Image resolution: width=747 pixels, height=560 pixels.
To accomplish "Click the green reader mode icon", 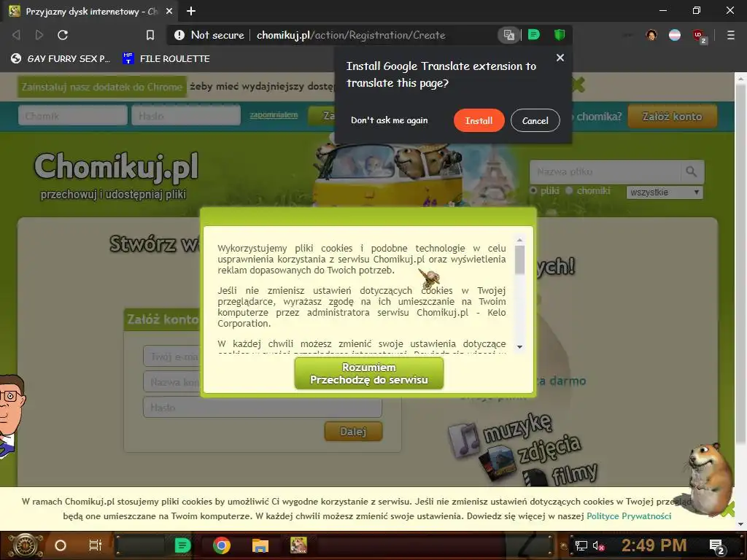I will click(x=533, y=35).
